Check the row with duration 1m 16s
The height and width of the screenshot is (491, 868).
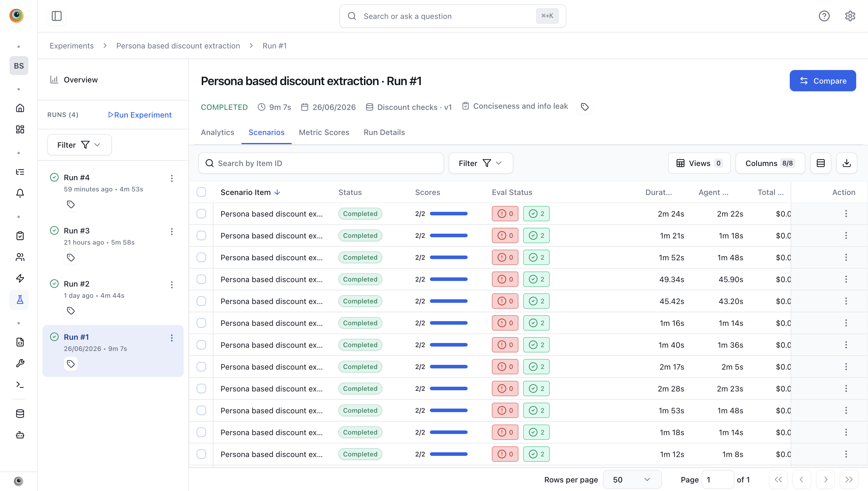pos(201,323)
